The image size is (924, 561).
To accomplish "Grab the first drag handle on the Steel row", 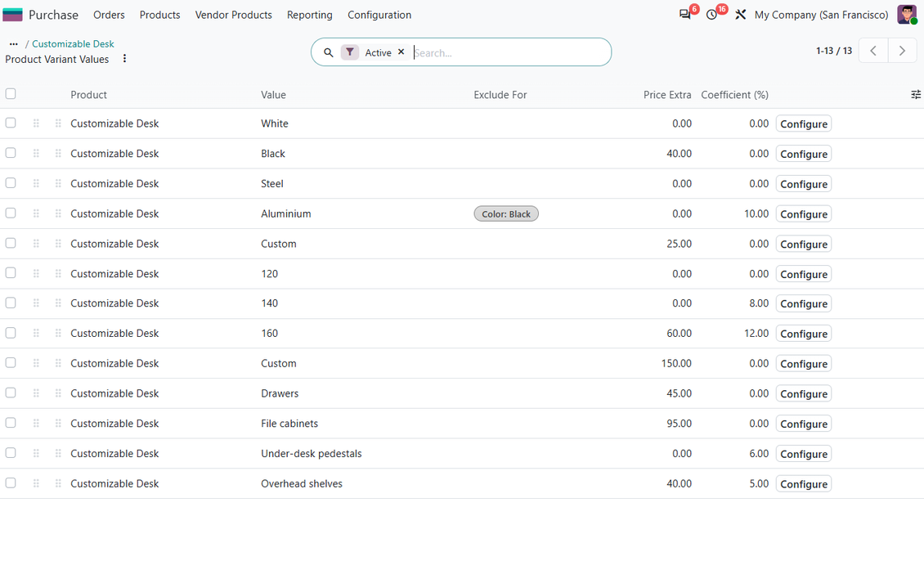I will point(36,183).
